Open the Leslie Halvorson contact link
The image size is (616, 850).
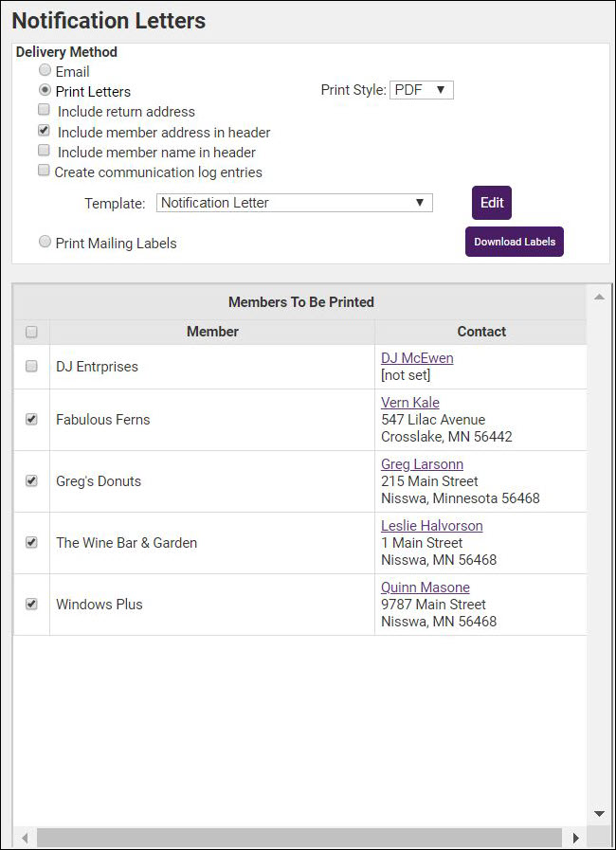pos(431,526)
